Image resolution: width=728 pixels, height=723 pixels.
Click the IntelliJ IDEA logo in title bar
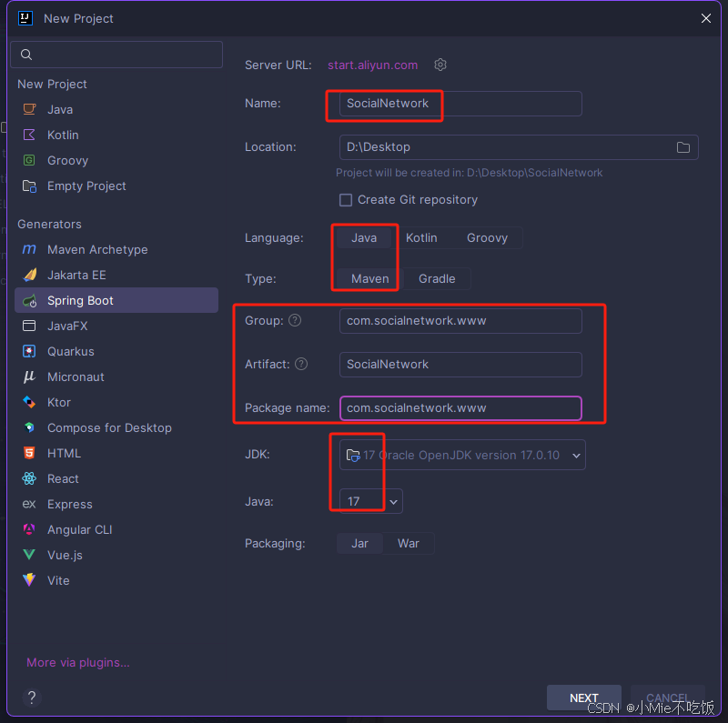25,18
